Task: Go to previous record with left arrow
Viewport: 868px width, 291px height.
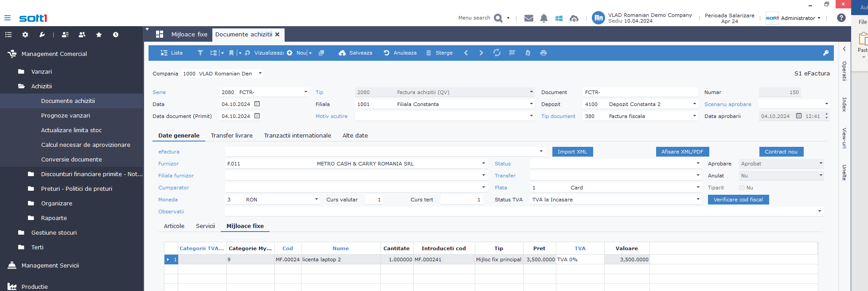Action: (466, 53)
